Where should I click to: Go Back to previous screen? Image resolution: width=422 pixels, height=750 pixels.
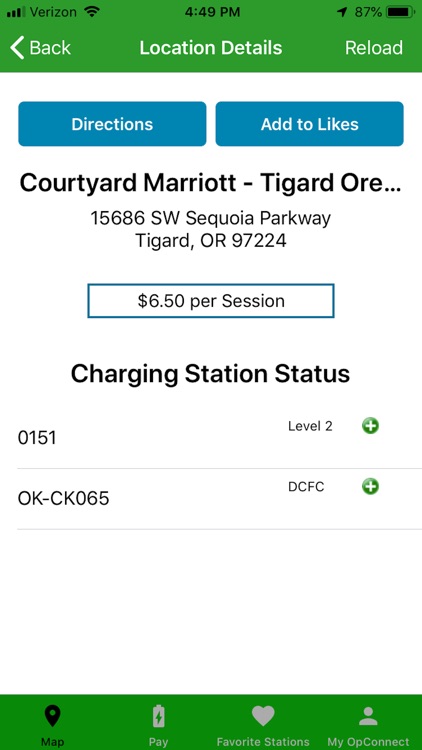pos(40,48)
